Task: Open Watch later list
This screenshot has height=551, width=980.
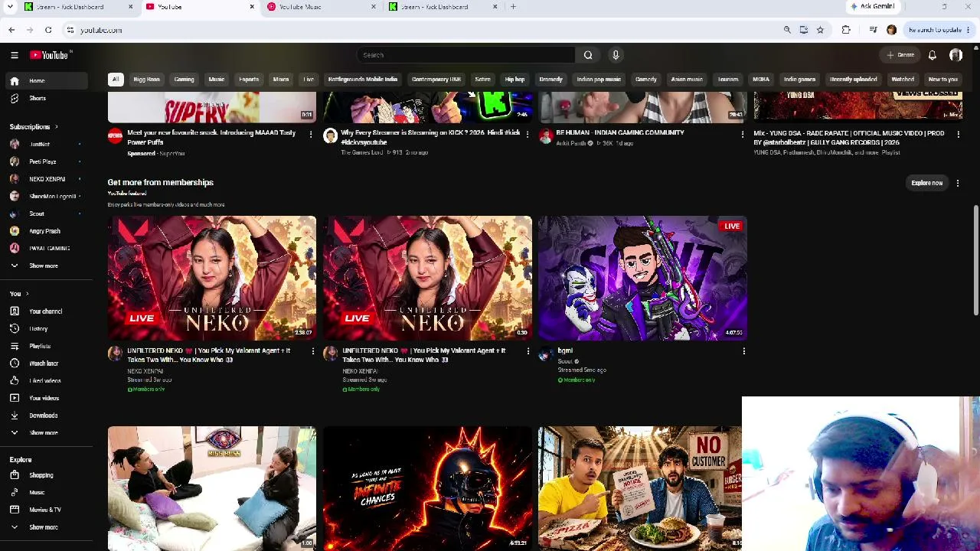Action: click(44, 364)
